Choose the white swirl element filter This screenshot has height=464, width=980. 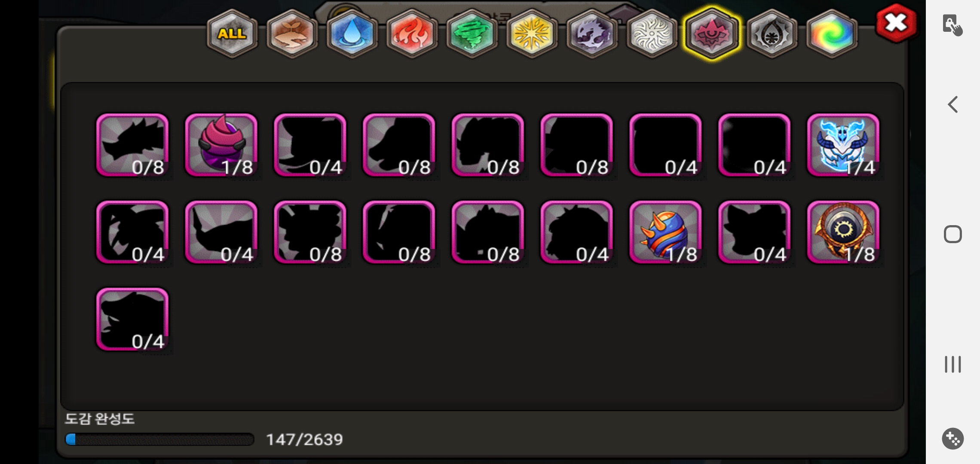652,34
